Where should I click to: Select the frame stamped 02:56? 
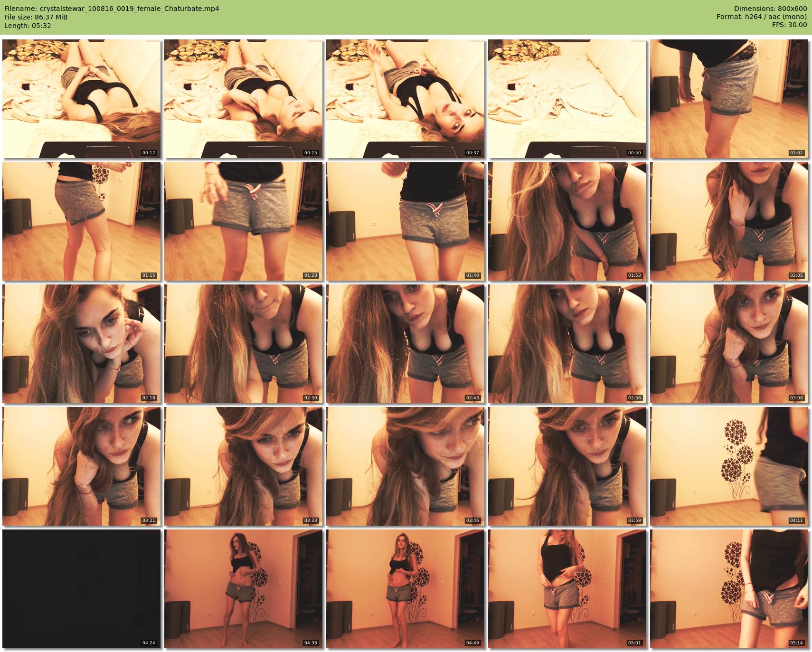tap(567, 344)
